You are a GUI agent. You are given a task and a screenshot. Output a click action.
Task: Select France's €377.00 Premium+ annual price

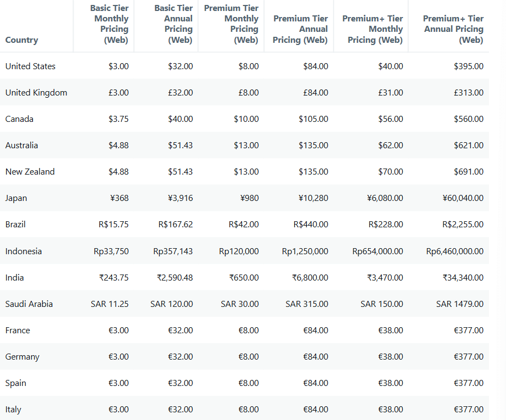[x=469, y=331]
